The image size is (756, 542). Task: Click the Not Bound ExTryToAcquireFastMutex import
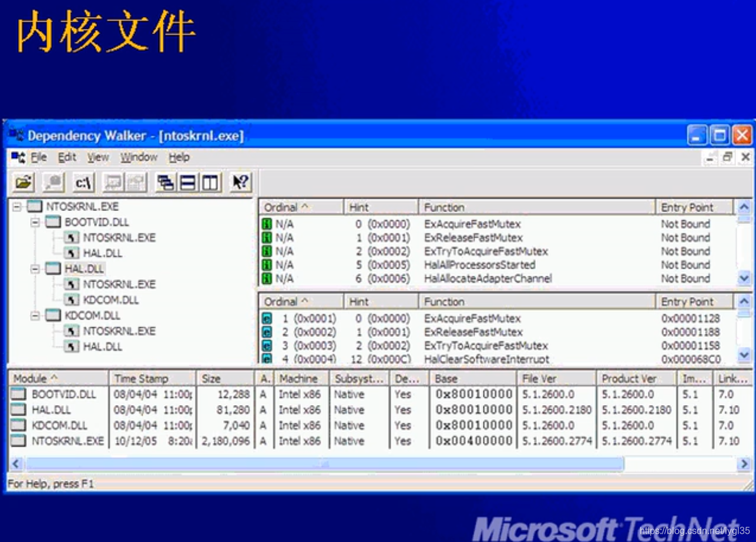click(x=486, y=252)
